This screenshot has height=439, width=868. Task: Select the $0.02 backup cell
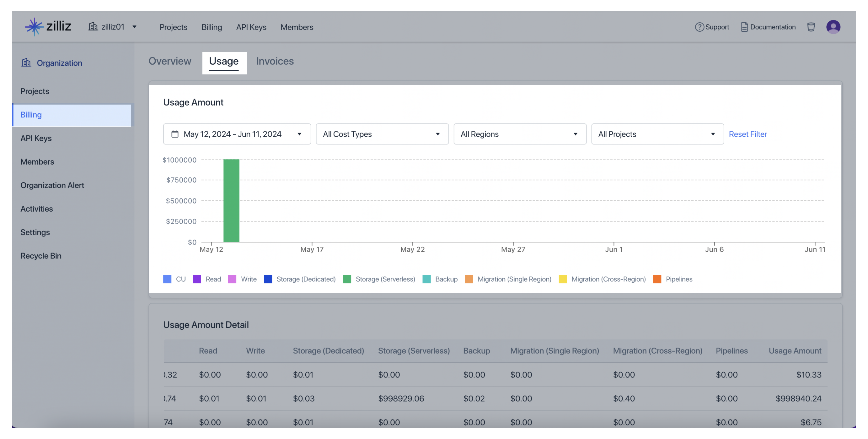[x=474, y=398]
